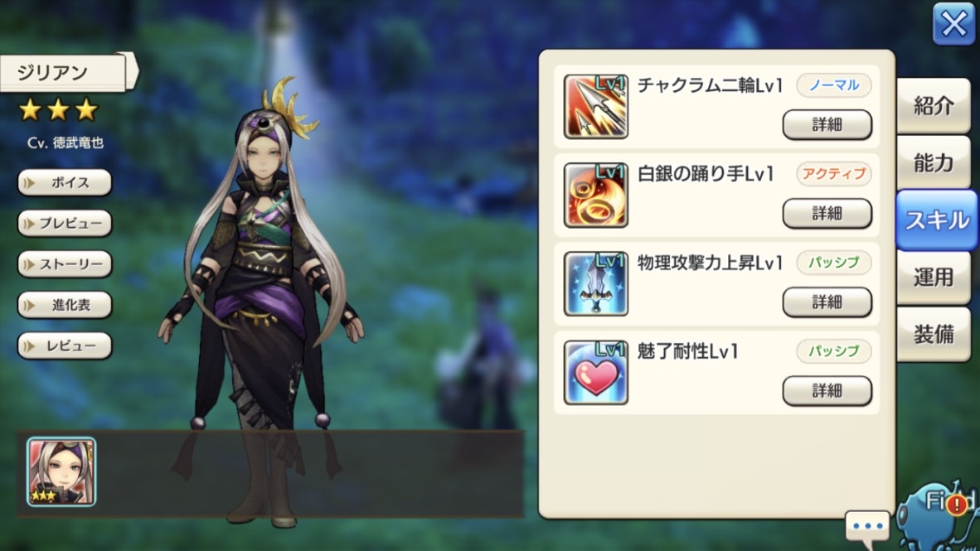Open the プレビュー option

65,224
